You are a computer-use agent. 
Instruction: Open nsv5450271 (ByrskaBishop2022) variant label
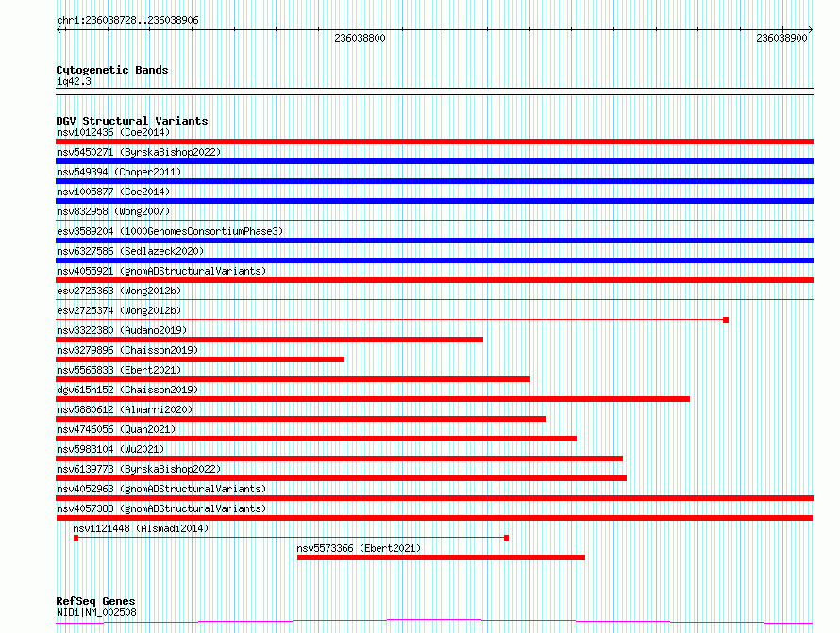point(139,152)
